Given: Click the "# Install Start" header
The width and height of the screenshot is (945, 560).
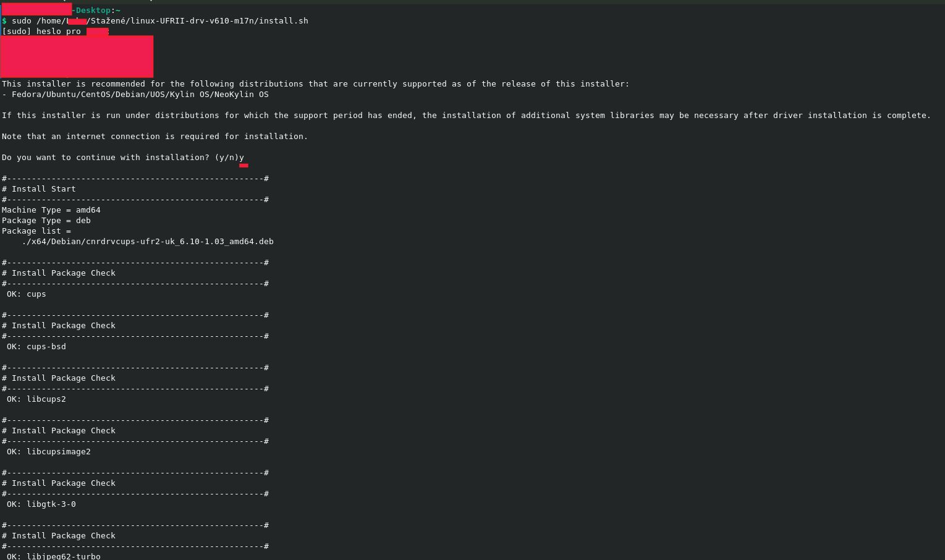Looking at the screenshot, I should 42,189.
